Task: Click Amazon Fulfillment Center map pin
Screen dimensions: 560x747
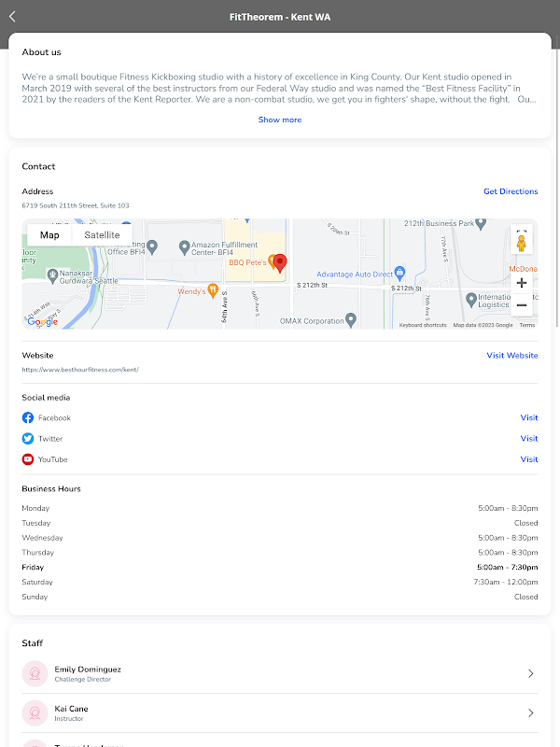Action: click(x=184, y=247)
